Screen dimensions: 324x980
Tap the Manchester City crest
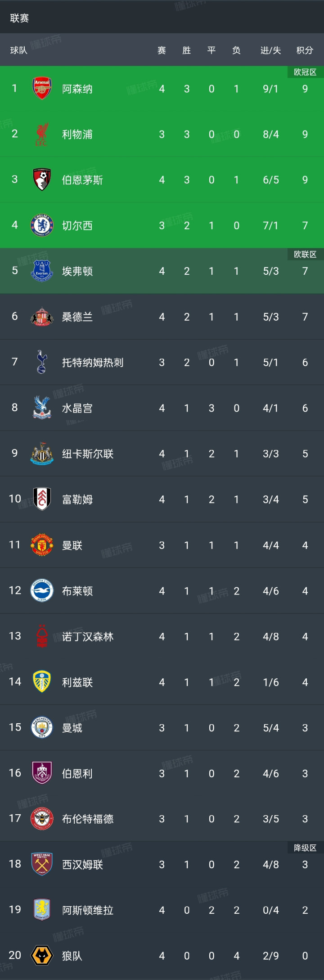(42, 727)
